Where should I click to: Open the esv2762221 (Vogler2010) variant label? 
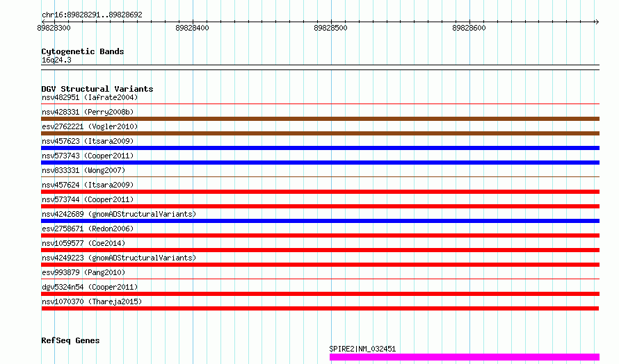click(x=90, y=126)
